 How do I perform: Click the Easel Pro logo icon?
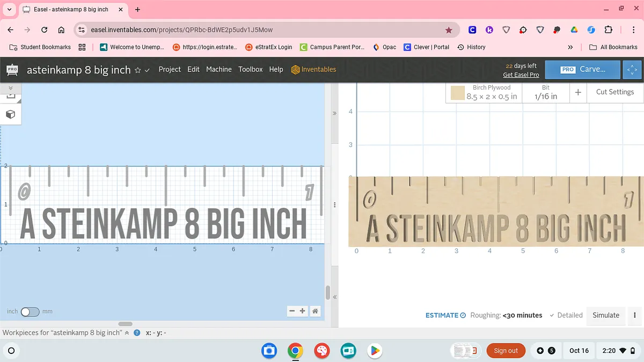coord(12,70)
